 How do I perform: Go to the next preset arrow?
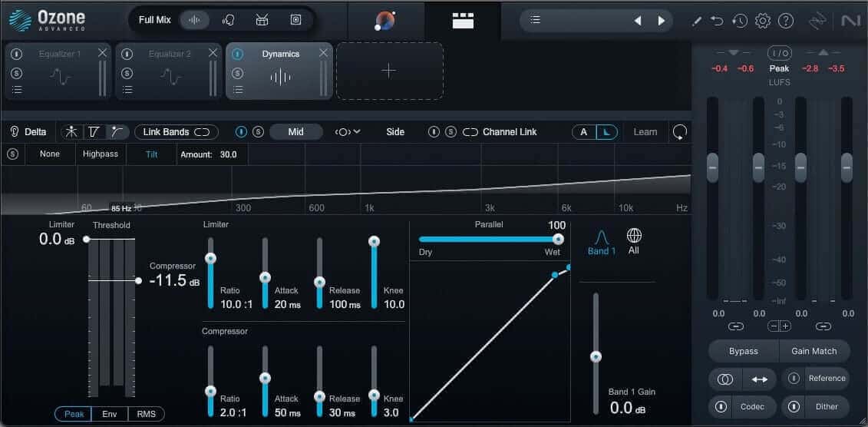pyautogui.click(x=662, y=21)
